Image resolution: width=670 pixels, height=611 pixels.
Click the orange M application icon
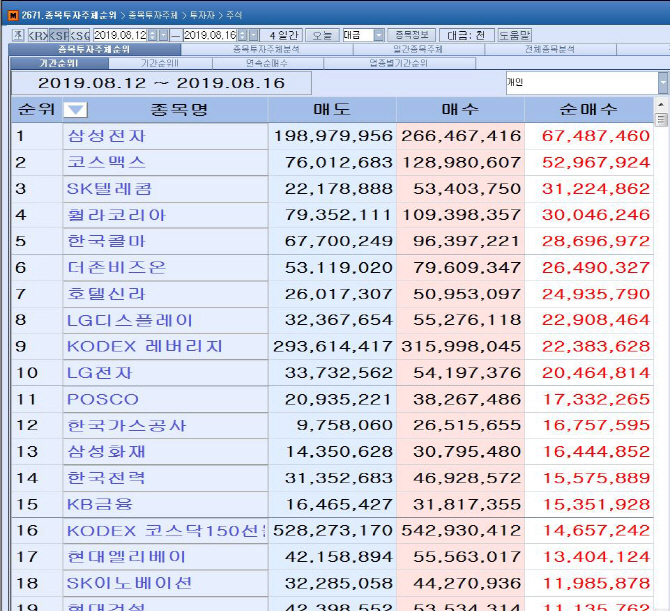[x=13, y=15]
